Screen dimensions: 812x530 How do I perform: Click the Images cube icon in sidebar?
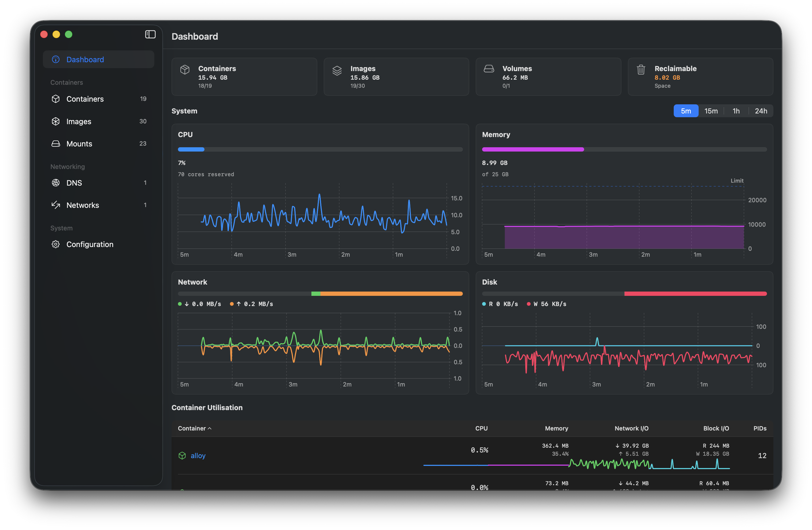(x=56, y=121)
